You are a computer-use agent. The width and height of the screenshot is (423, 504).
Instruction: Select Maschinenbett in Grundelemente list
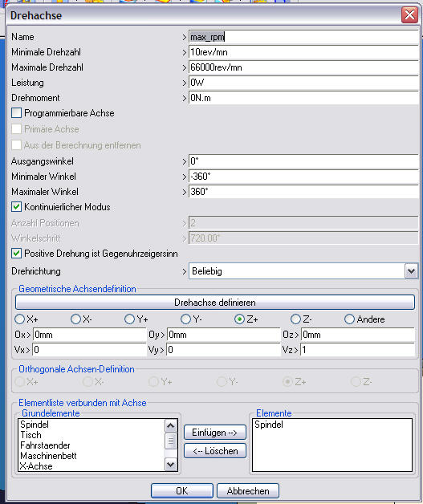(48, 456)
